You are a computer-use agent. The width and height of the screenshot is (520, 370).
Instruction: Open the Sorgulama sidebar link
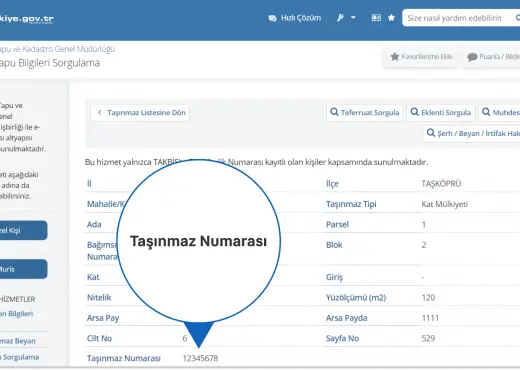click(19, 357)
